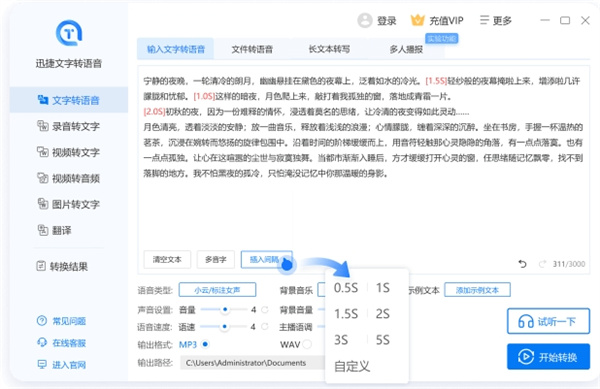Viewport: 600px width, 389px height.
Task: Click the [1.0S] interval marker in text
Action: 204,96
